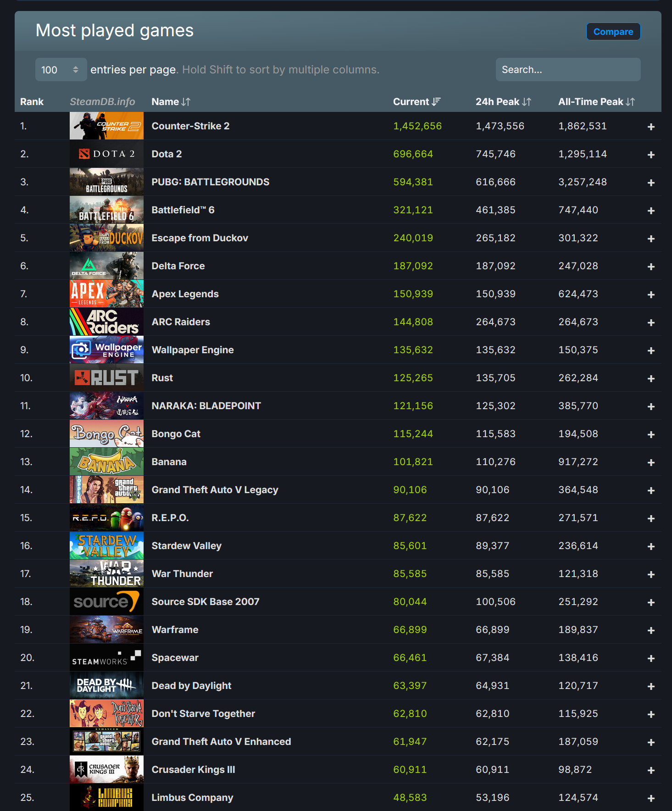Click the plus icon for Escape from Duckov
This screenshot has height=811, width=672.
[x=651, y=239]
